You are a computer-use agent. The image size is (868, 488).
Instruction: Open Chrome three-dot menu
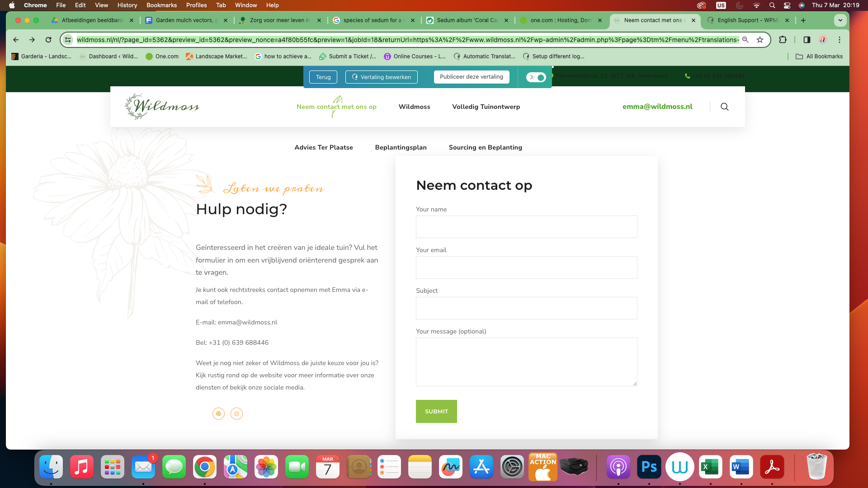coord(840,40)
